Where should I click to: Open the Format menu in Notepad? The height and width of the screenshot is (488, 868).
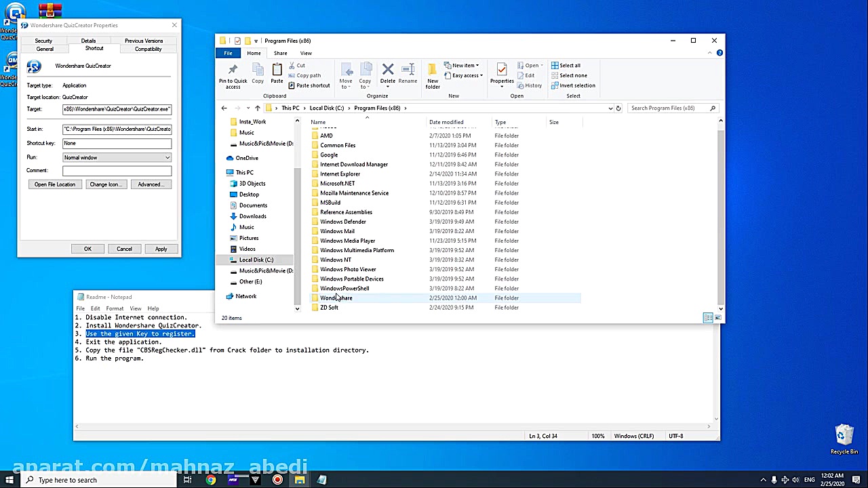click(x=115, y=308)
